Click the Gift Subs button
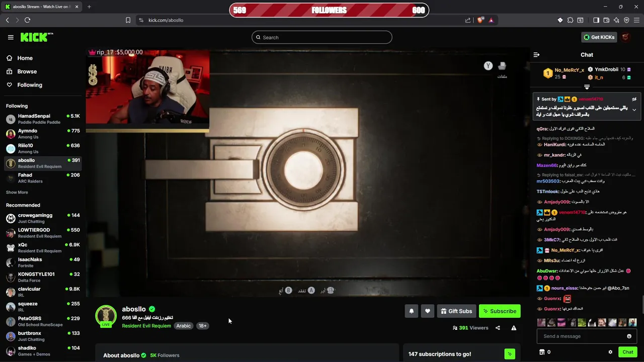The height and width of the screenshot is (362, 644). point(456,311)
